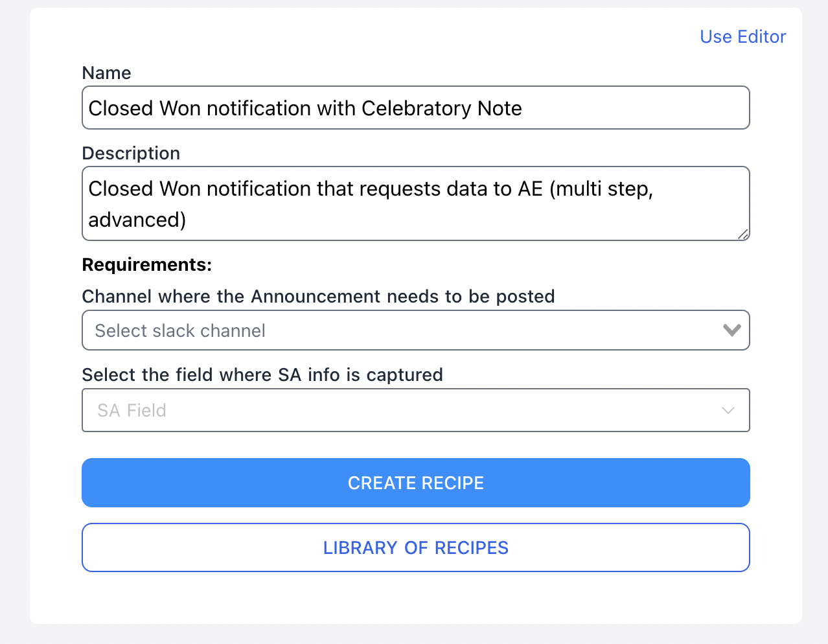The width and height of the screenshot is (828, 644).
Task: Click the Description field label
Action: pyautogui.click(x=131, y=153)
